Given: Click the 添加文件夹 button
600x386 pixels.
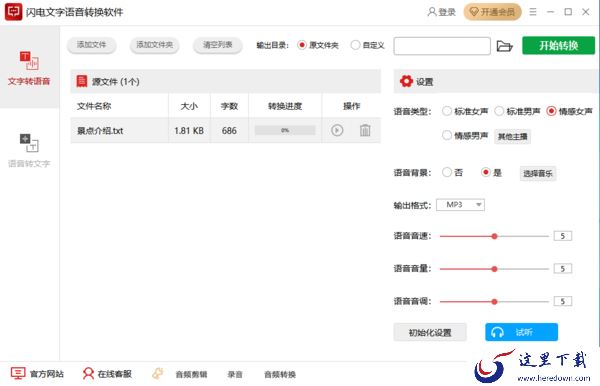Looking at the screenshot, I should point(155,45).
